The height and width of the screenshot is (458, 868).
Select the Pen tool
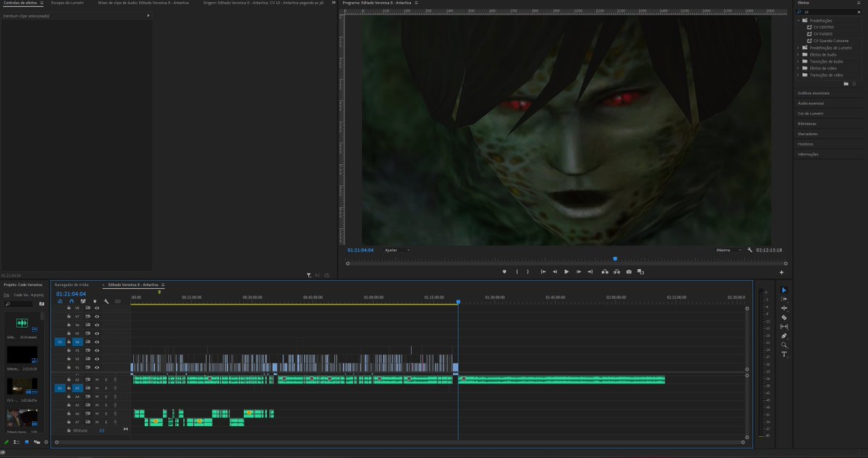[784, 336]
